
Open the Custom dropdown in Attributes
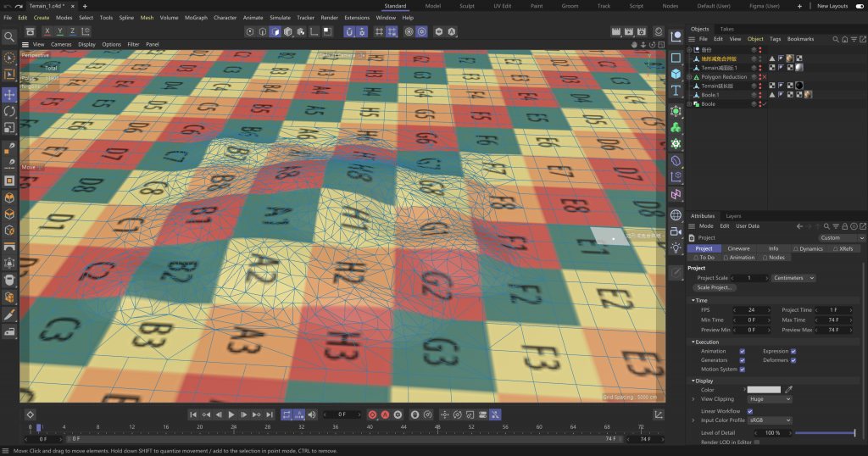[x=842, y=238]
